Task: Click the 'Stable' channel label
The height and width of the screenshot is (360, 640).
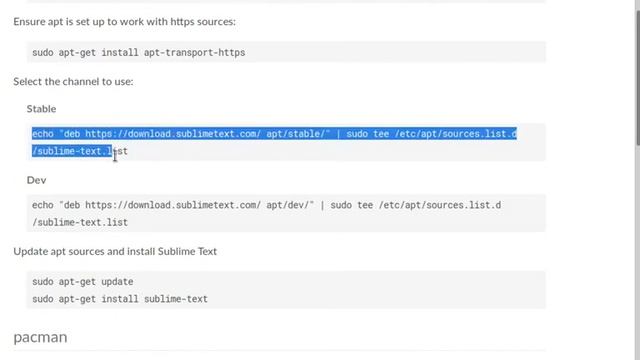Action: 41,109
